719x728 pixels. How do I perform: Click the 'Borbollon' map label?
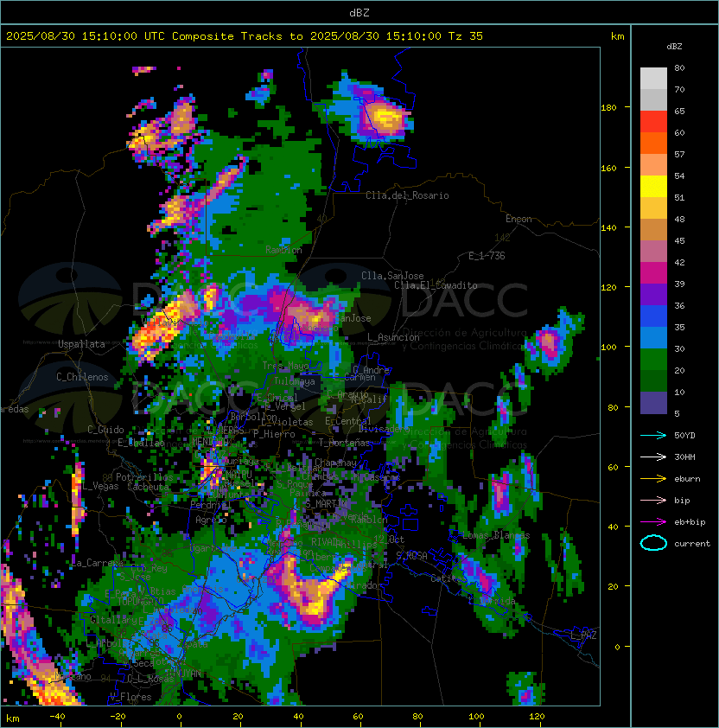[x=254, y=417]
